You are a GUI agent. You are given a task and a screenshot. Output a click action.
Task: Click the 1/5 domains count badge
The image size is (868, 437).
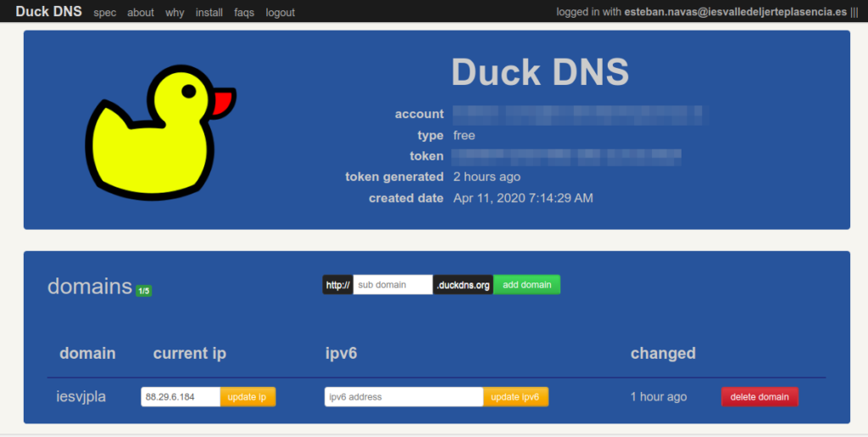[144, 291]
